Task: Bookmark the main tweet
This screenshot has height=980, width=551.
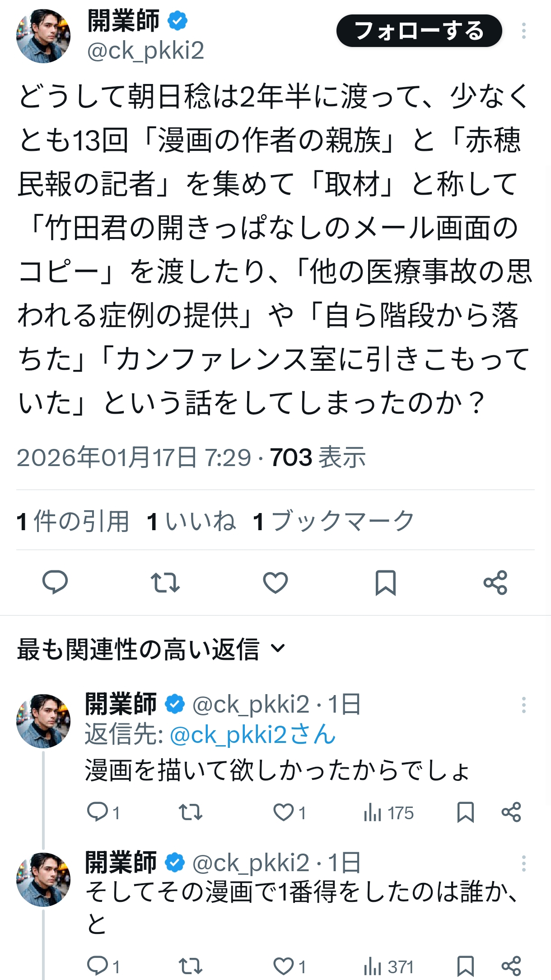Action: point(386,582)
